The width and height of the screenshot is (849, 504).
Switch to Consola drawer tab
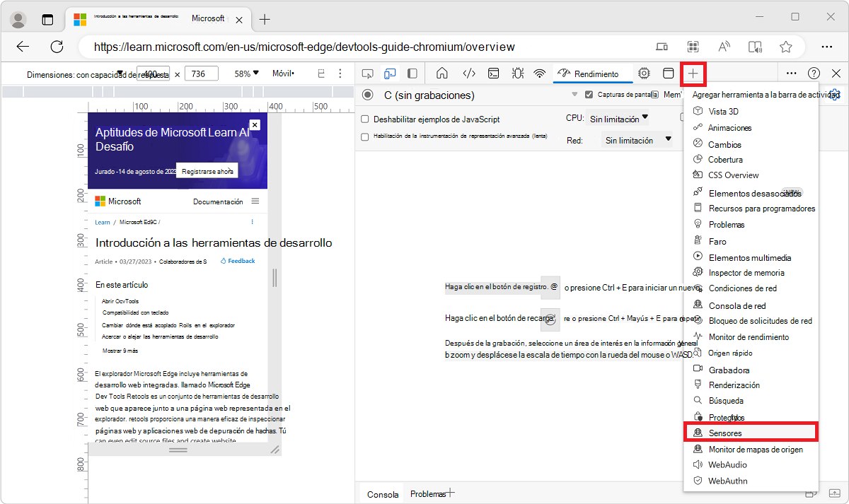tap(383, 494)
